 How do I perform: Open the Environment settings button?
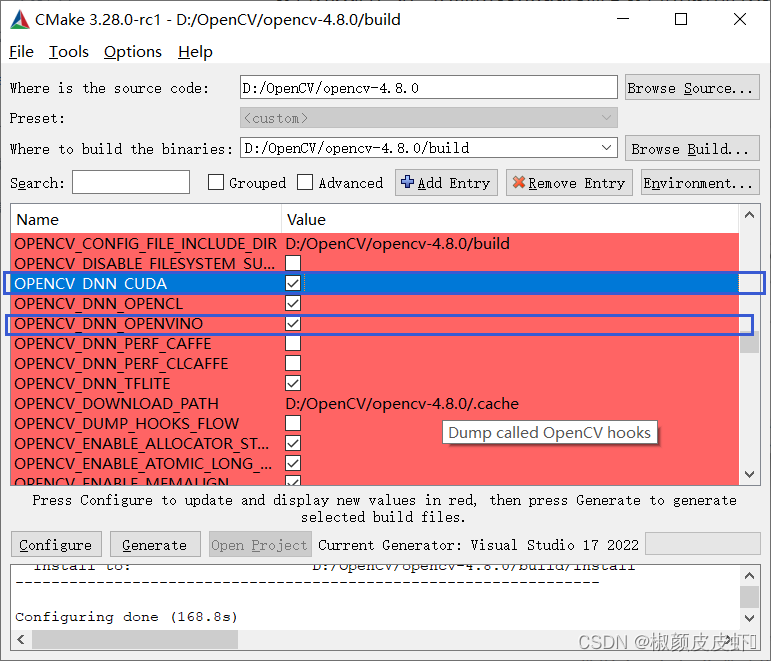[700, 183]
